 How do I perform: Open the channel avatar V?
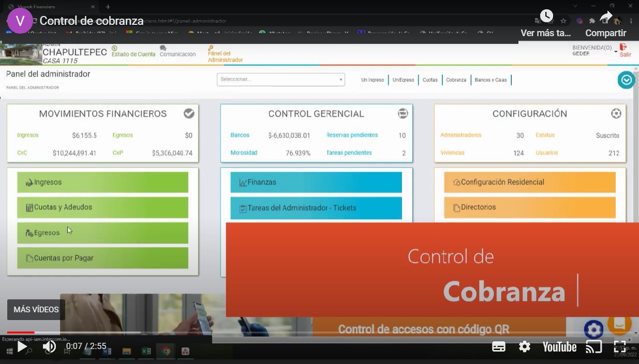click(20, 21)
